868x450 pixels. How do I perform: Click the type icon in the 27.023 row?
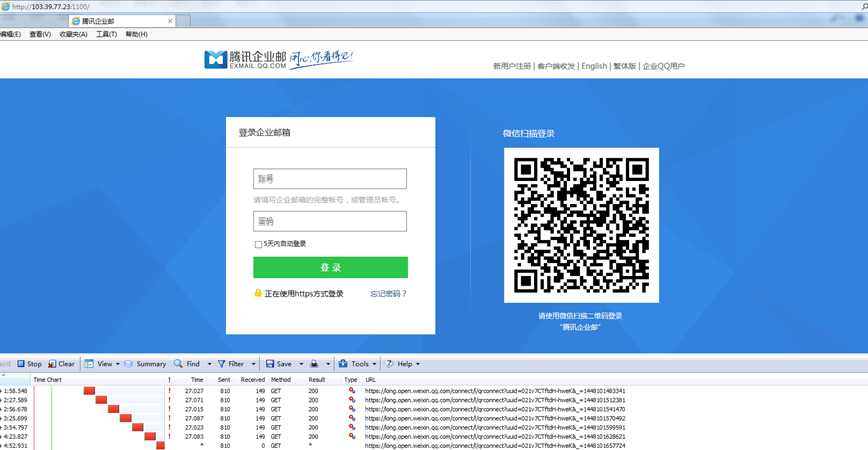[x=352, y=427]
